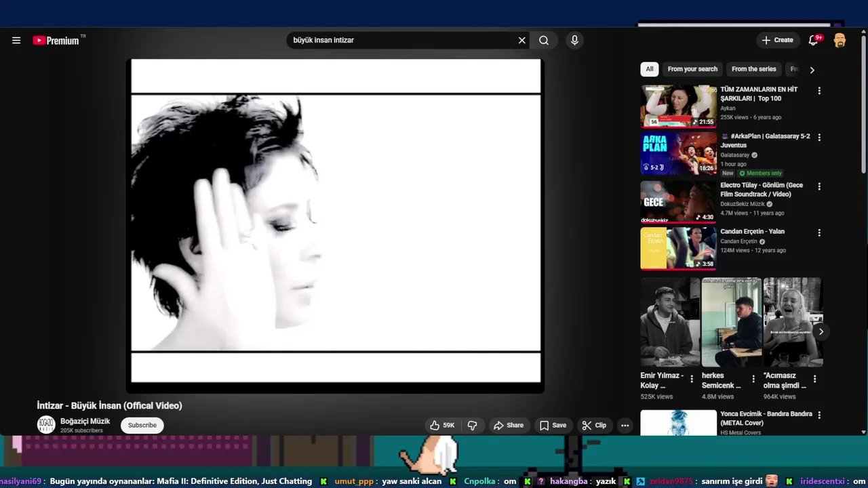Like the video with thumbs-up
Viewport: 868px width, 488px height.
pyautogui.click(x=442, y=426)
